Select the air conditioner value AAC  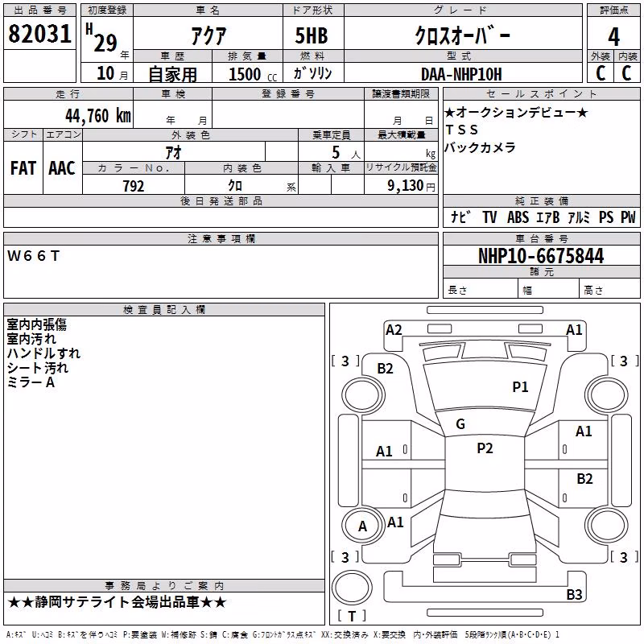pos(62,168)
